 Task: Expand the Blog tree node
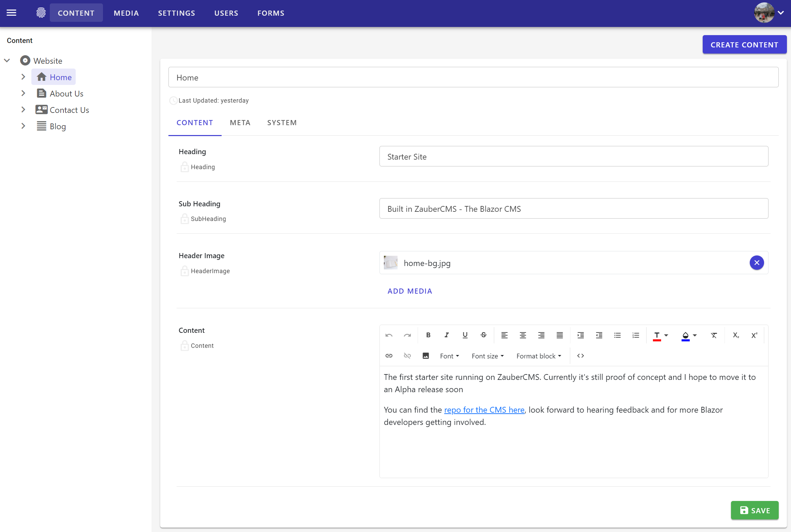[23, 126]
